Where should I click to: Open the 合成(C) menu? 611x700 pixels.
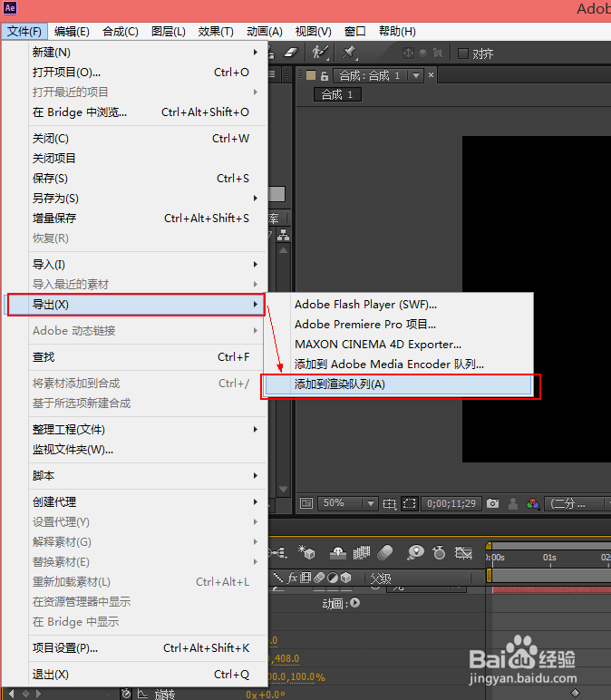click(121, 32)
